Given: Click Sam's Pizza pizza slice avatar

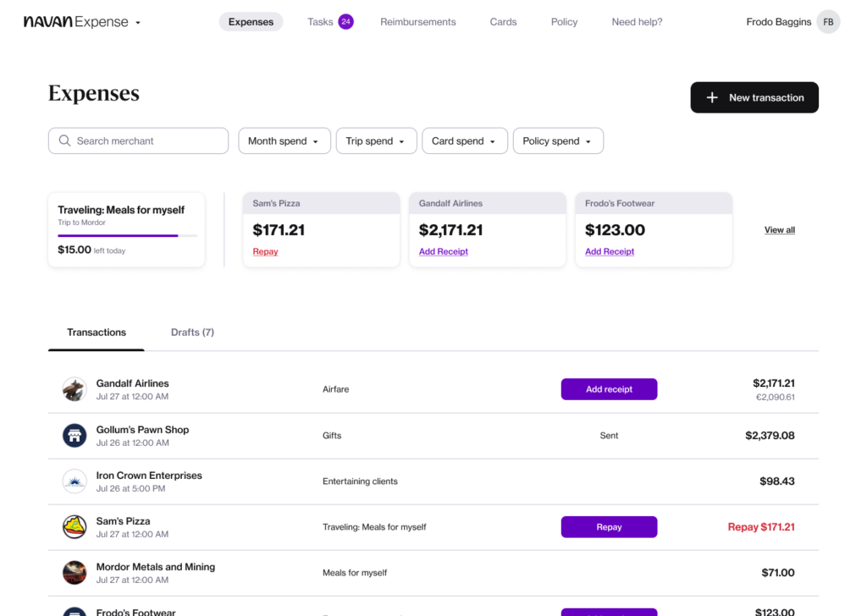Looking at the screenshot, I should coord(74,526).
